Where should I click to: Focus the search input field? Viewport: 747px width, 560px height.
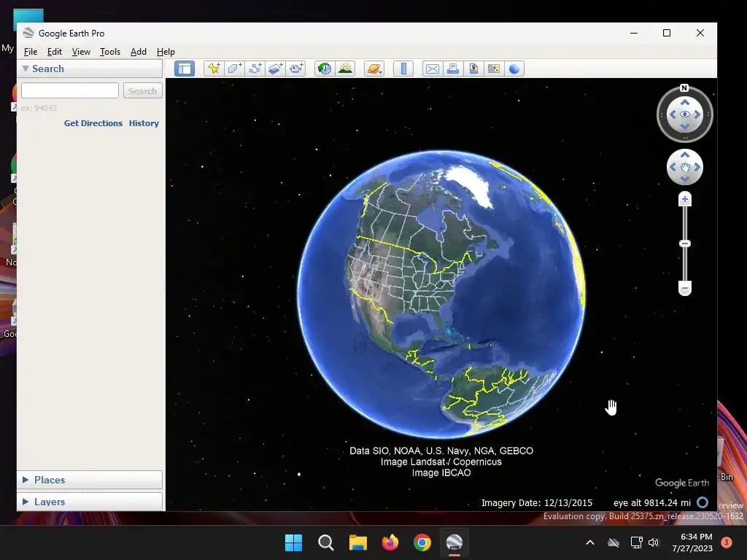coord(70,90)
